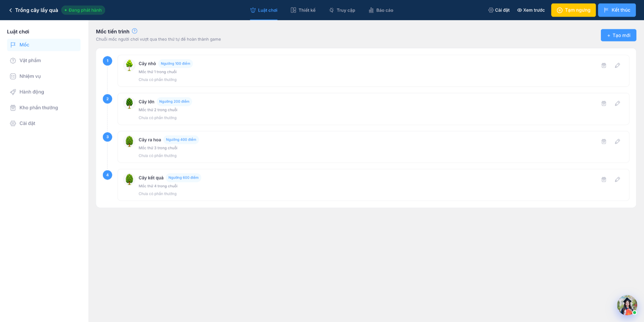The height and width of the screenshot is (322, 644).
Task: Click the Đang phát hành status badge
Action: (x=83, y=10)
